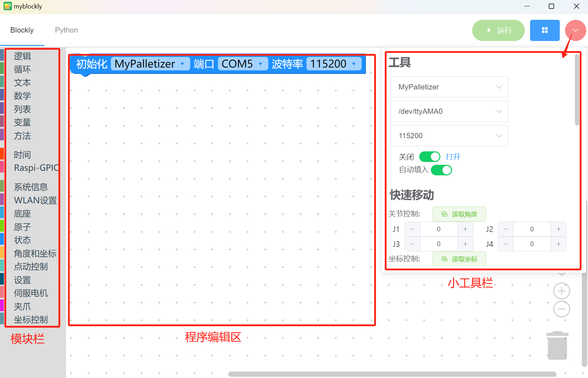Click the play icon to run the program

pos(489,30)
